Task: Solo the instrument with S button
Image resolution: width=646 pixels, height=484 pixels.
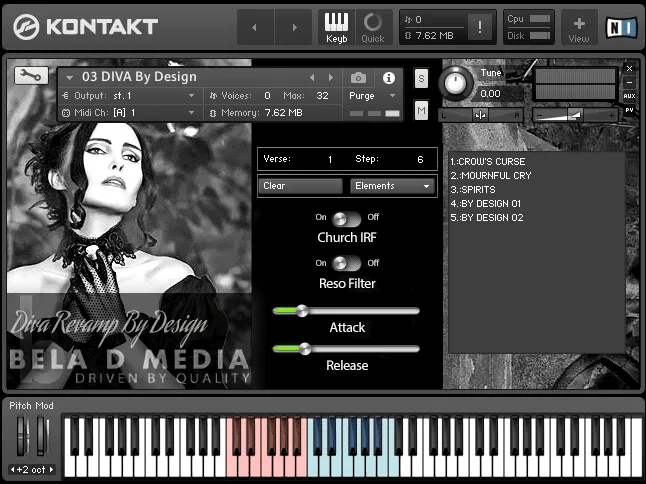Action: coord(421,78)
